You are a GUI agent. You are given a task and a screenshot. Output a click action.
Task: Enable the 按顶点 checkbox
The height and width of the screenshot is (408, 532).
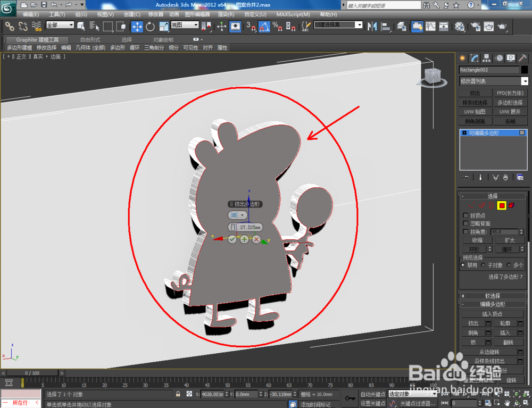point(465,215)
